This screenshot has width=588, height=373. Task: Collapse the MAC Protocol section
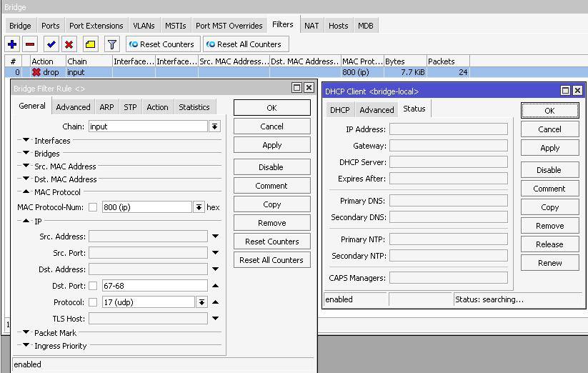click(26, 192)
